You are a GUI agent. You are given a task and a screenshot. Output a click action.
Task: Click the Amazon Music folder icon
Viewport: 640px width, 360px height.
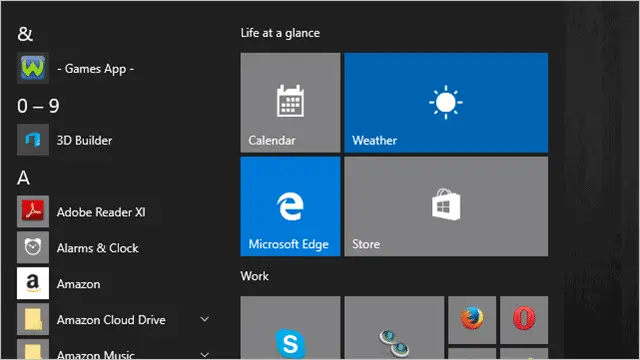(x=33, y=350)
